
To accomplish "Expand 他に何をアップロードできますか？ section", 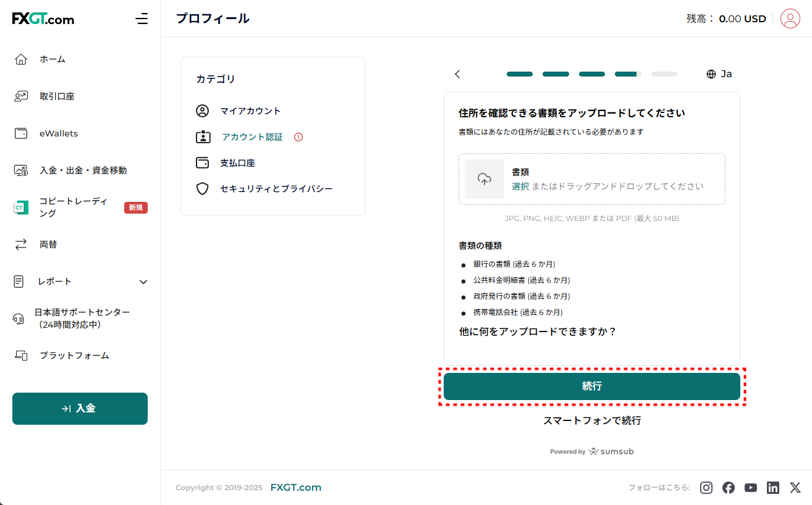I will pos(538,332).
